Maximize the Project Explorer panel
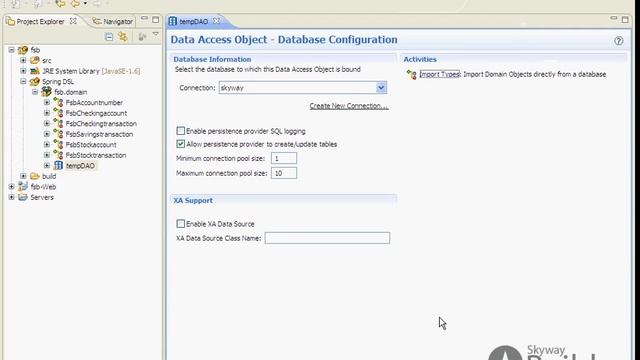Viewport: 640px width, 360px height. 156,20
